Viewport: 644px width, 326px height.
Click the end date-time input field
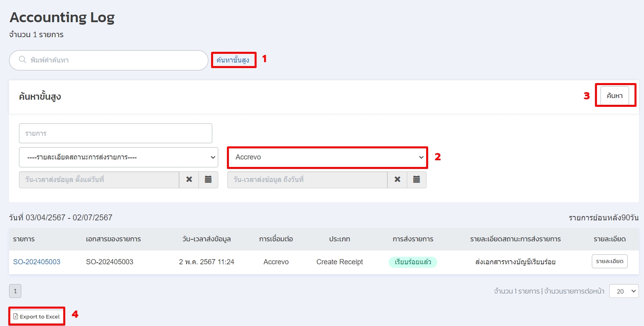click(307, 180)
